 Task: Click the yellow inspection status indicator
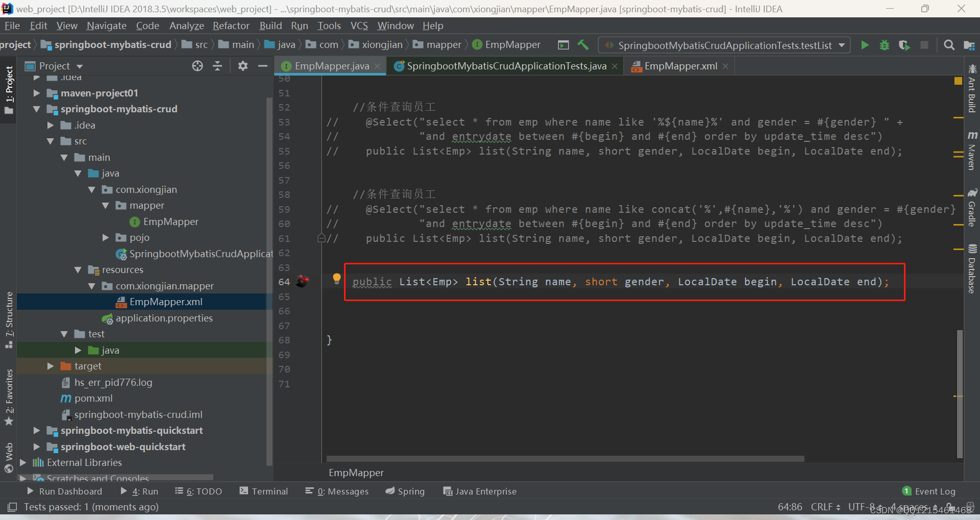[958, 81]
